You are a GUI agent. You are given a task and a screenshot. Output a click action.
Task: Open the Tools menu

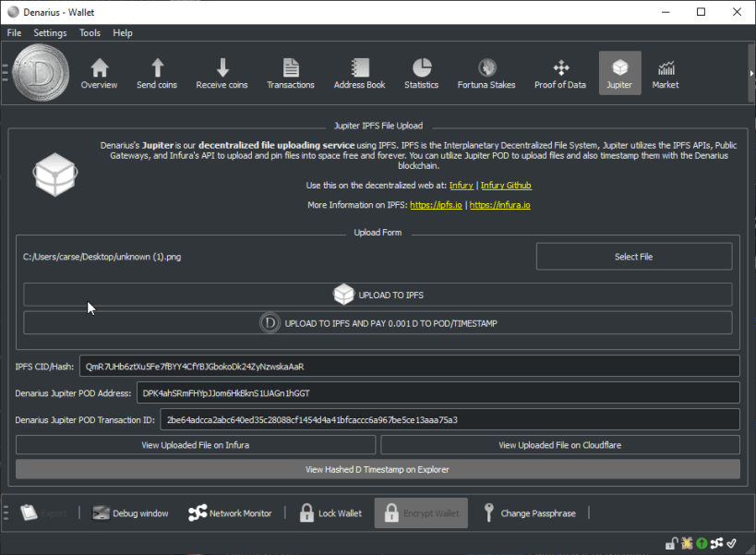(90, 33)
